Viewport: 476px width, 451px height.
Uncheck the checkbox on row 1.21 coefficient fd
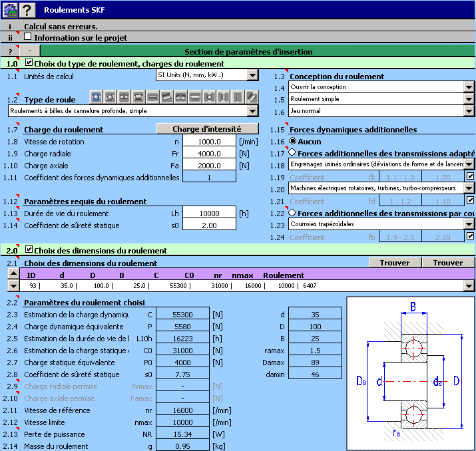tap(470, 200)
